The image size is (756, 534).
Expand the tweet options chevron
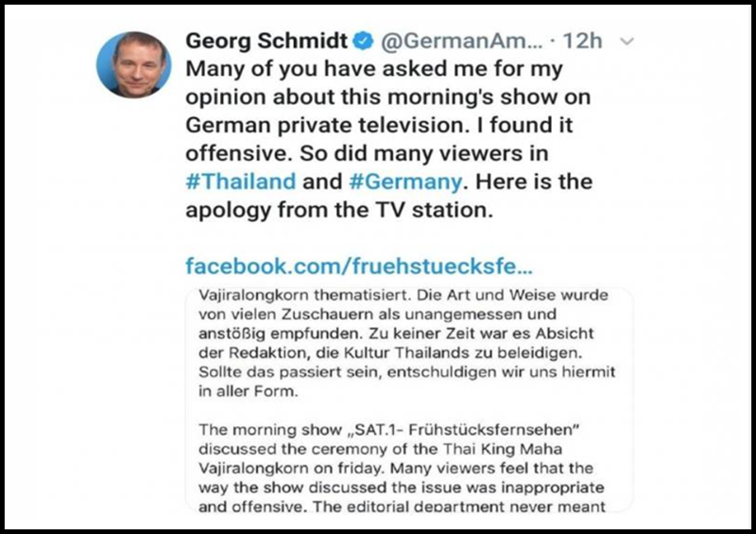click(x=627, y=42)
